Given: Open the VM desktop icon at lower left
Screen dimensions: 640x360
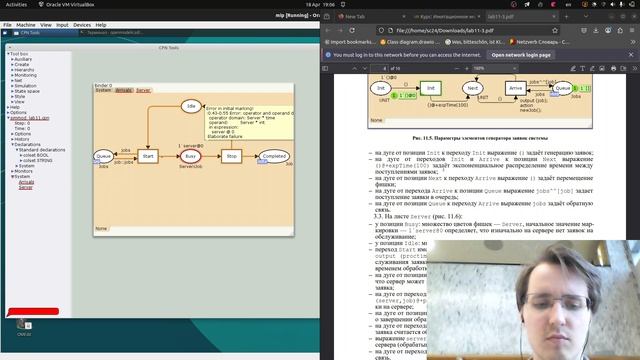Looking at the screenshot, I should tap(24, 327).
